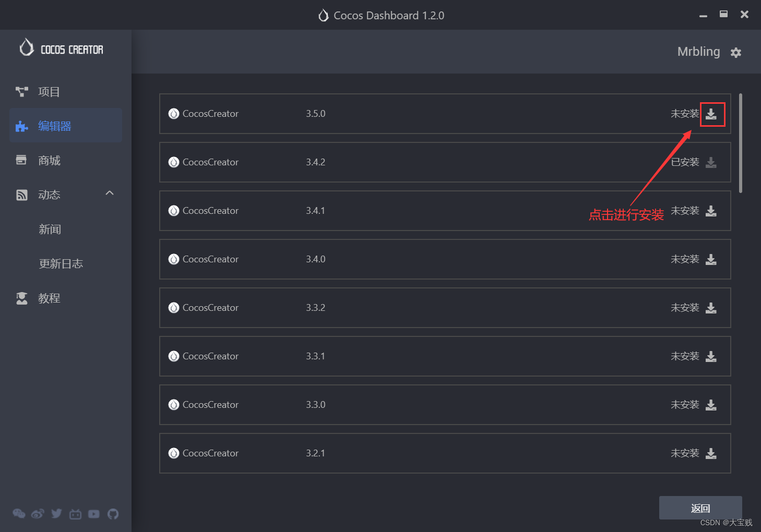This screenshot has width=761, height=532.
Task: Click the editor list vertical scrollbar
Action: [740, 143]
